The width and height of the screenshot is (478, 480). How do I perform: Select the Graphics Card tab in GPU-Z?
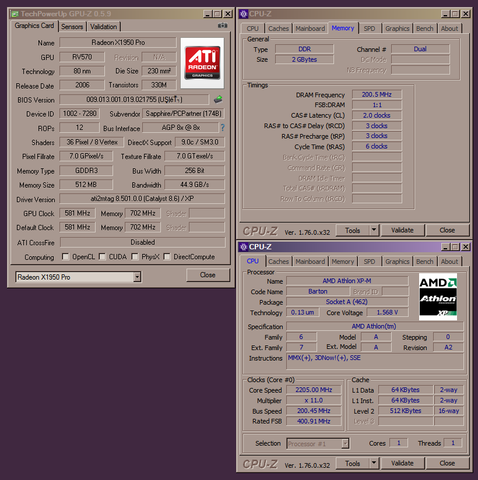tap(34, 26)
